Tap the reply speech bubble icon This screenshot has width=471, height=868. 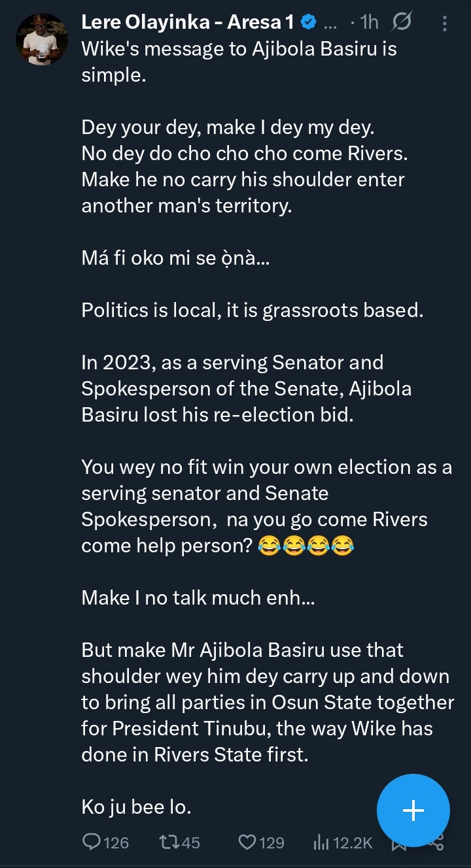click(x=92, y=843)
